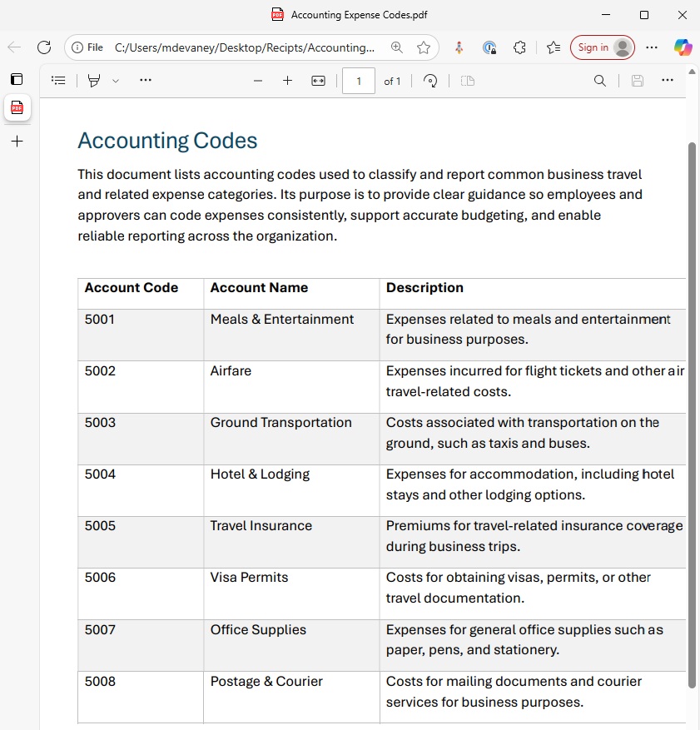Select the Accounting Expense Codes PDF vertical tab
Screen dimensions: 700x730
pyautogui.click(x=17, y=108)
